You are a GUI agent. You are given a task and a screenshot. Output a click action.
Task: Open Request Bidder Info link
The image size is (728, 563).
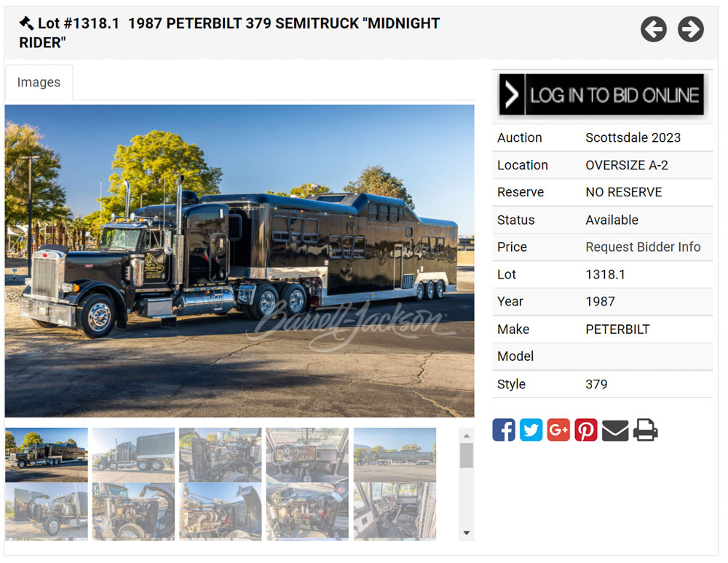(643, 247)
